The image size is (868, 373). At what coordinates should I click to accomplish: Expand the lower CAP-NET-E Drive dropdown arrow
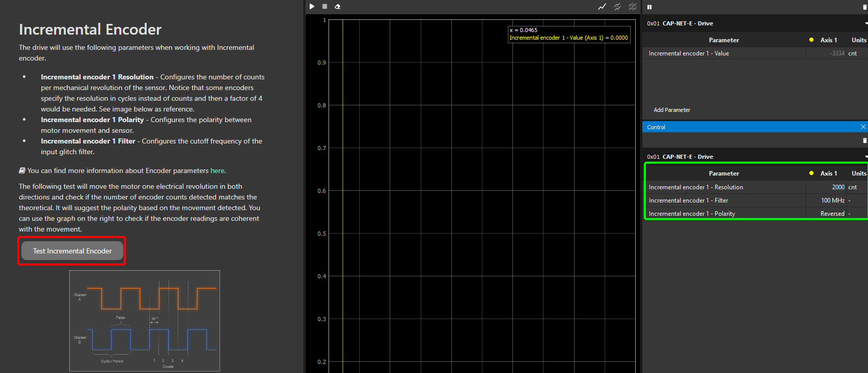coord(865,157)
